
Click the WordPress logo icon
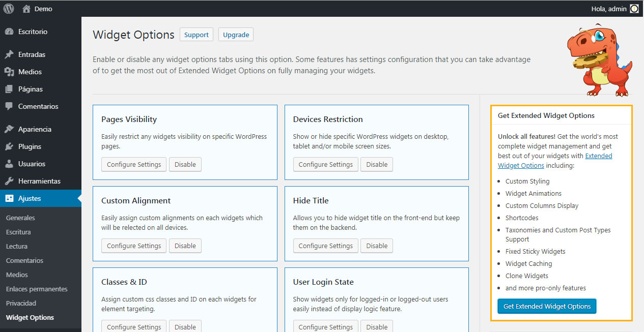(x=9, y=9)
